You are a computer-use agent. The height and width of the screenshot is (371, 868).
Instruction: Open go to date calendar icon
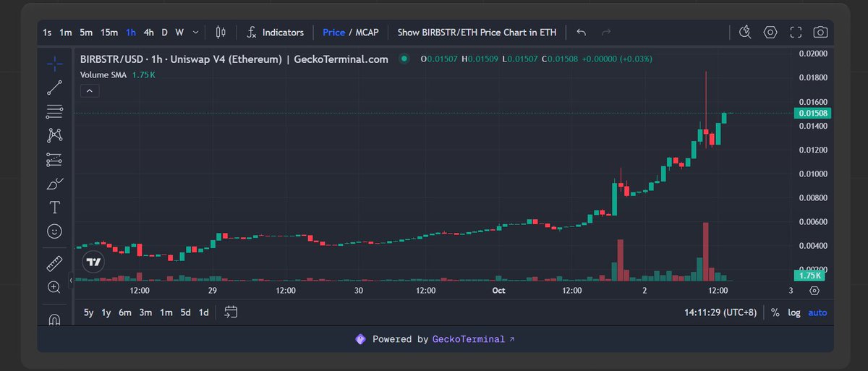coord(231,312)
